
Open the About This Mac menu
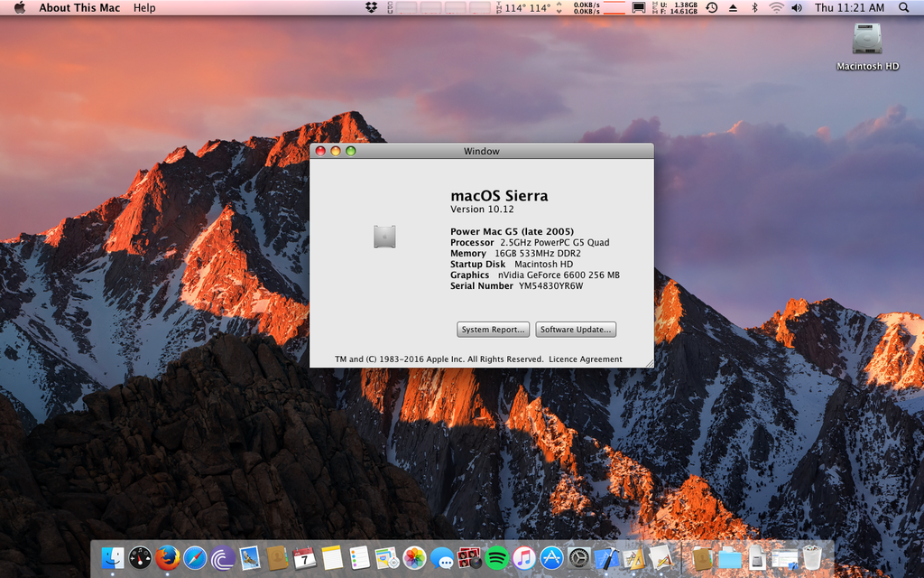tap(79, 7)
